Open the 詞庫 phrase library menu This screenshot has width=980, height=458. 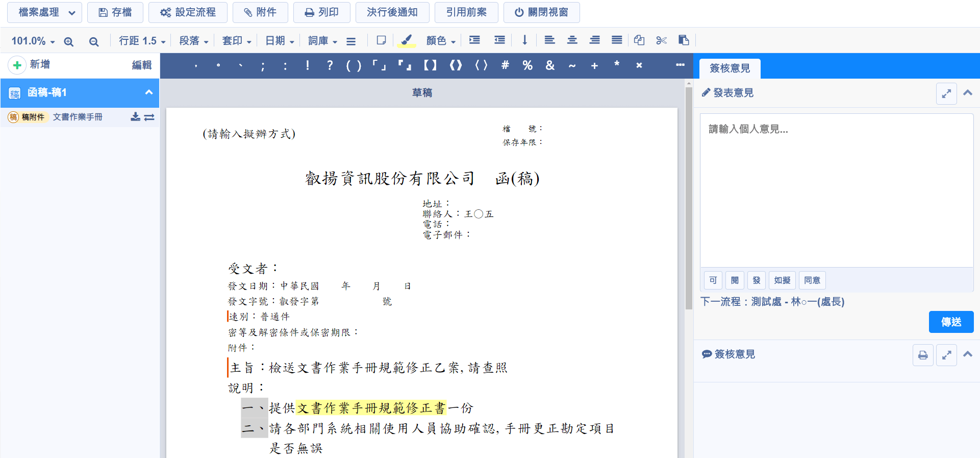tap(322, 41)
